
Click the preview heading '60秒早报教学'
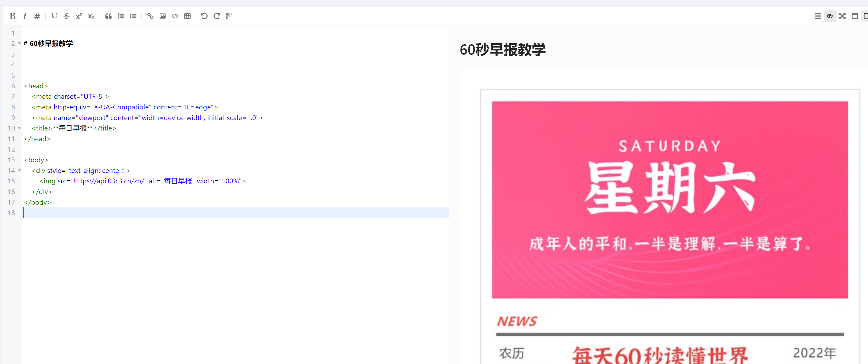pyautogui.click(x=503, y=50)
